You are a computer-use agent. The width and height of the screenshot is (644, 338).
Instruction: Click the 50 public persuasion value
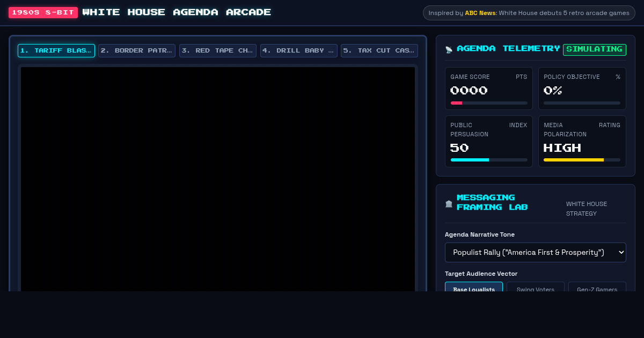pos(459,148)
